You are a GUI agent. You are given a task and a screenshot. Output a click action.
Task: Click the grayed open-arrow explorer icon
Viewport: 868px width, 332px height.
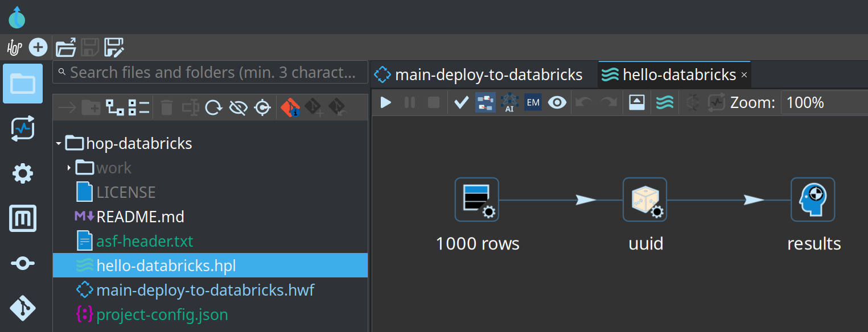click(67, 107)
